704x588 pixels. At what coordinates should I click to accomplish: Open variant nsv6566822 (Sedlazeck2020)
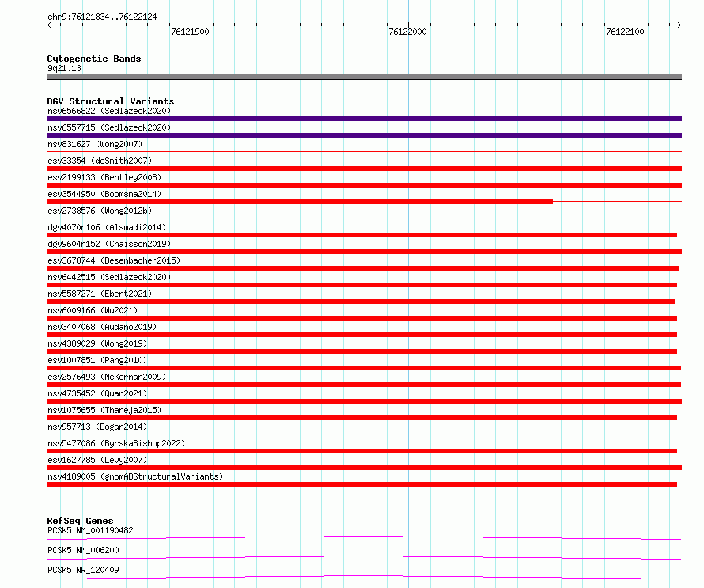(109, 111)
